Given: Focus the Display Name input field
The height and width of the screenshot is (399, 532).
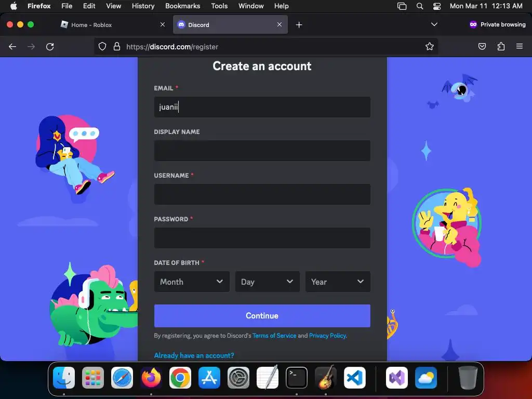Looking at the screenshot, I should pyautogui.click(x=262, y=151).
